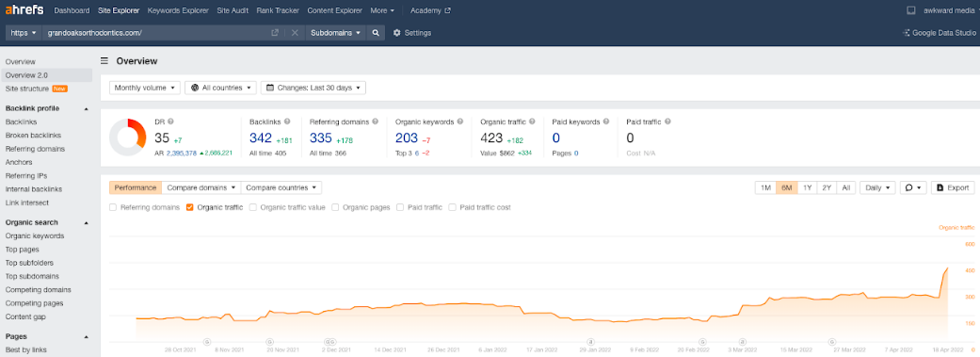Open Monthly volume dropdown
The image size is (980, 357).
[145, 88]
